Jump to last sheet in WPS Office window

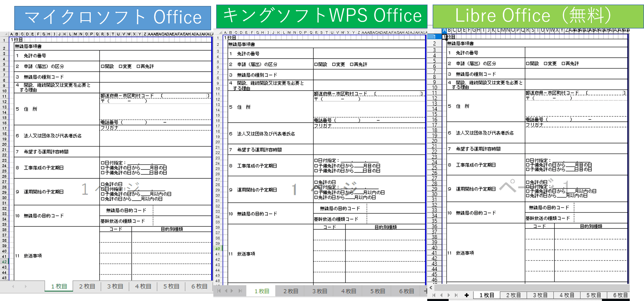click(240, 291)
